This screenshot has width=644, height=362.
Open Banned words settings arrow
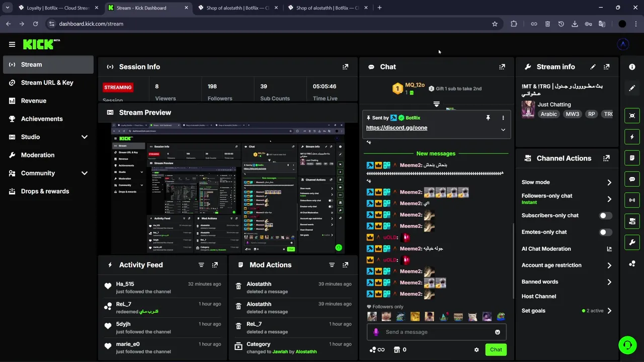pos(609,282)
